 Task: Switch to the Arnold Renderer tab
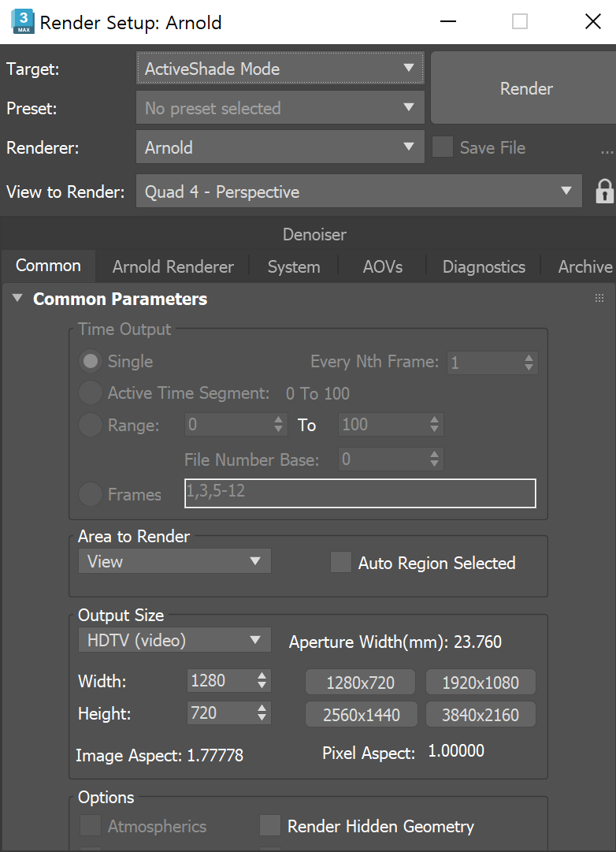coord(172,266)
